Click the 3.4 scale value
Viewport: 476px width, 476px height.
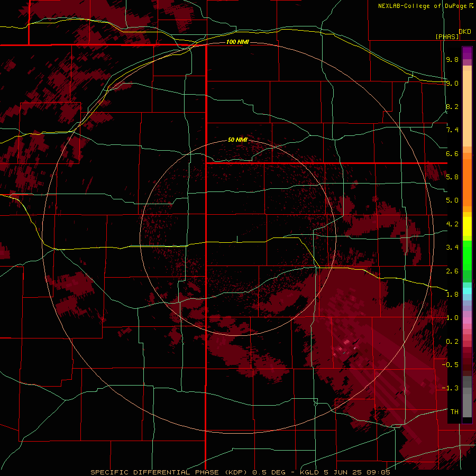pos(452,248)
